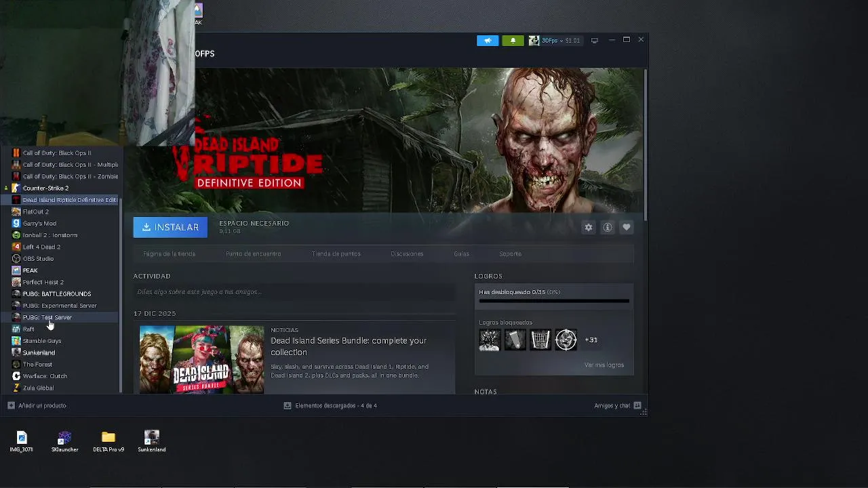Click the Counter-Strike 2 game icon
The image size is (868, 488).
(16, 188)
